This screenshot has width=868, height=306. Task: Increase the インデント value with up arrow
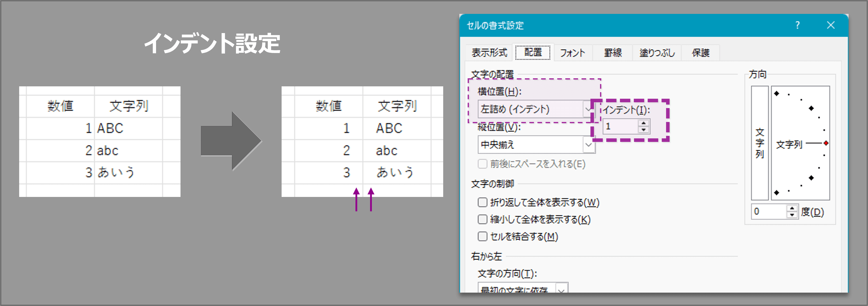[x=644, y=124]
